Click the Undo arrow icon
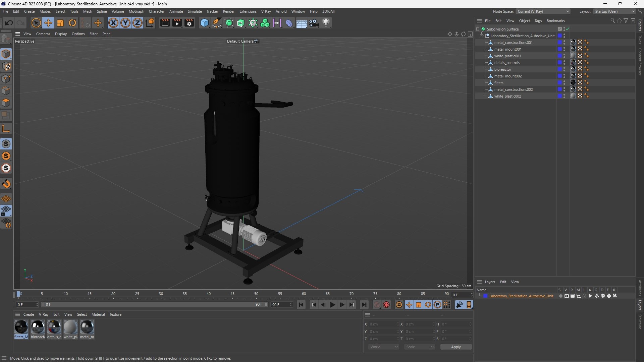The image size is (644, 362). [9, 23]
